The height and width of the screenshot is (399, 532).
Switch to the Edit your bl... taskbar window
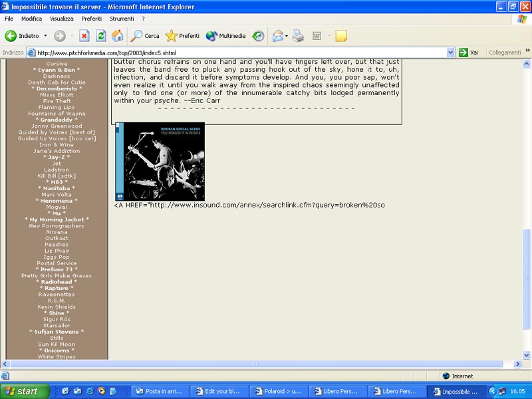[x=219, y=391]
